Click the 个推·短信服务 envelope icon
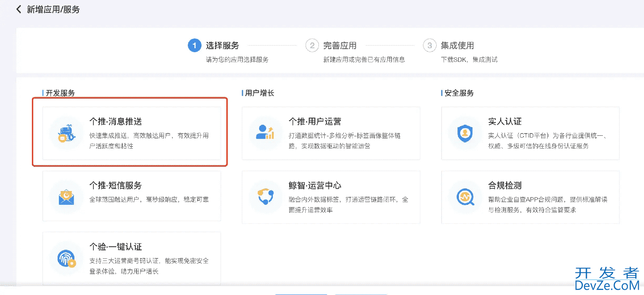644x295 pixels. [66, 197]
